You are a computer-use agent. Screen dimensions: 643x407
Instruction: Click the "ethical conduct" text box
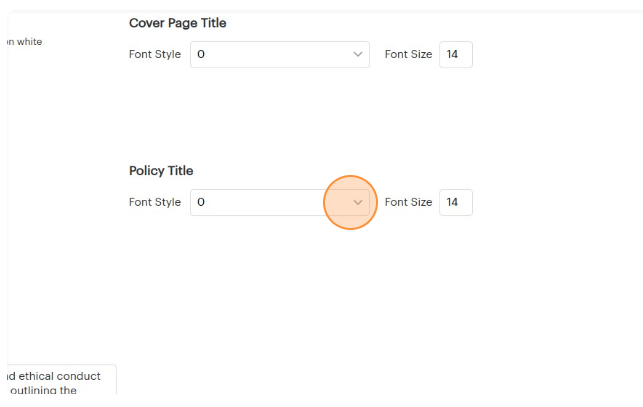tap(58, 377)
